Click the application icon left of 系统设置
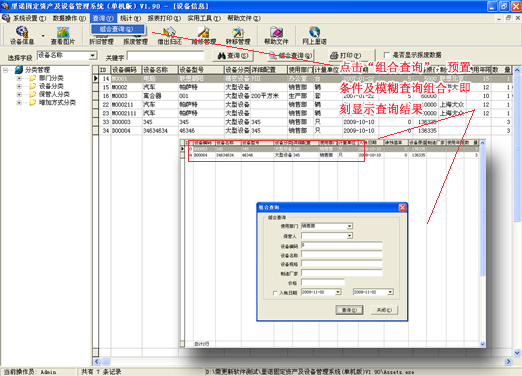This screenshot has height=376, width=522. [6, 18]
